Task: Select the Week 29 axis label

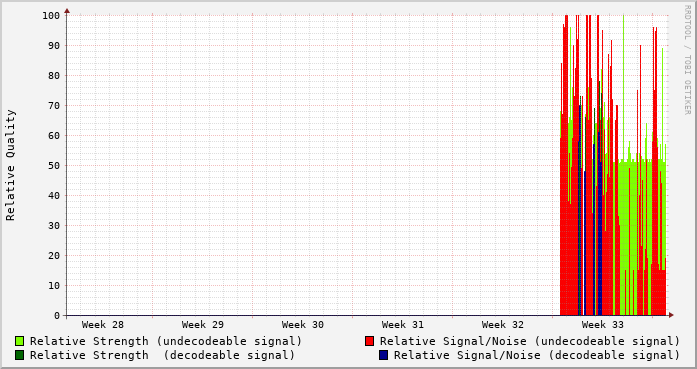Action: tap(203, 325)
